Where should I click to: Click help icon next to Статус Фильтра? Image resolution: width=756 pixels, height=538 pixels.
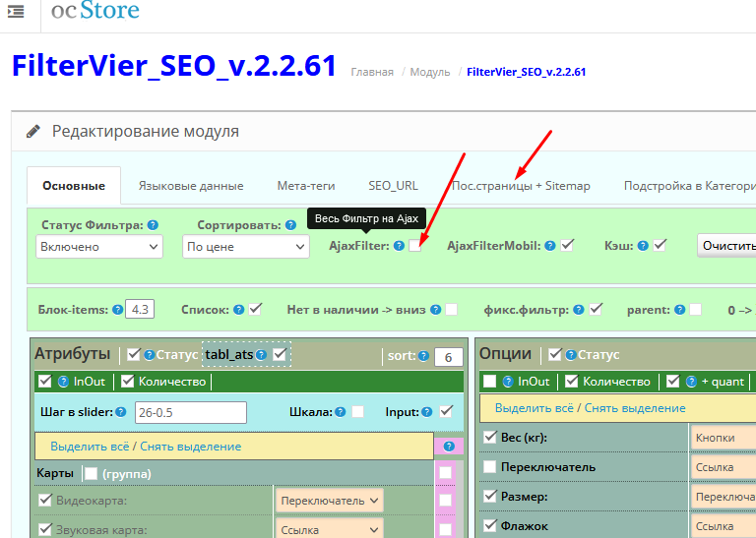(153, 225)
